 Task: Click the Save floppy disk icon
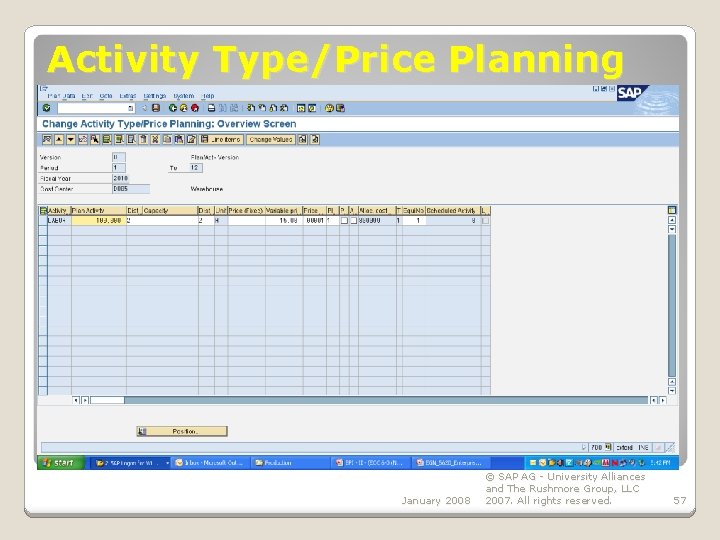tap(156, 108)
